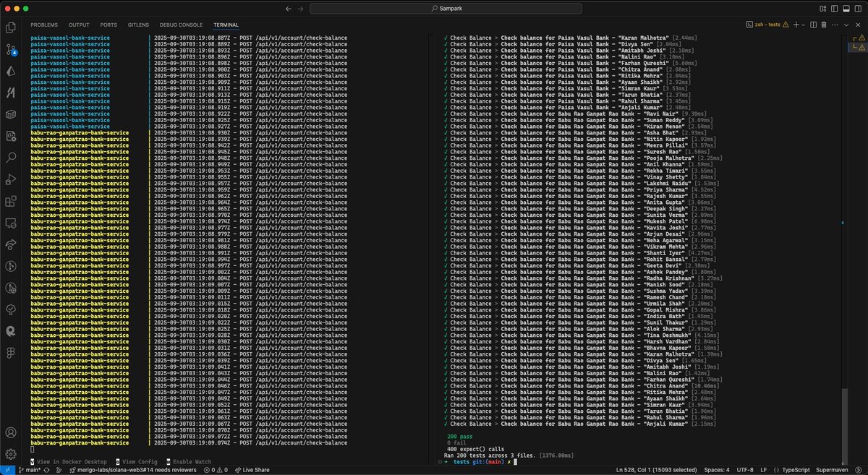Select the TERMINAL tab
The height and width of the screenshot is (475, 868).
tap(226, 25)
